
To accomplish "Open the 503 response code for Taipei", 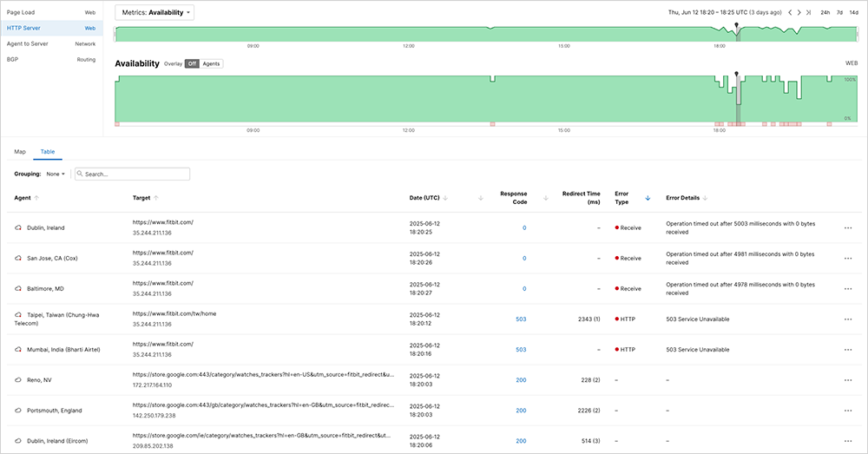I will (521, 319).
